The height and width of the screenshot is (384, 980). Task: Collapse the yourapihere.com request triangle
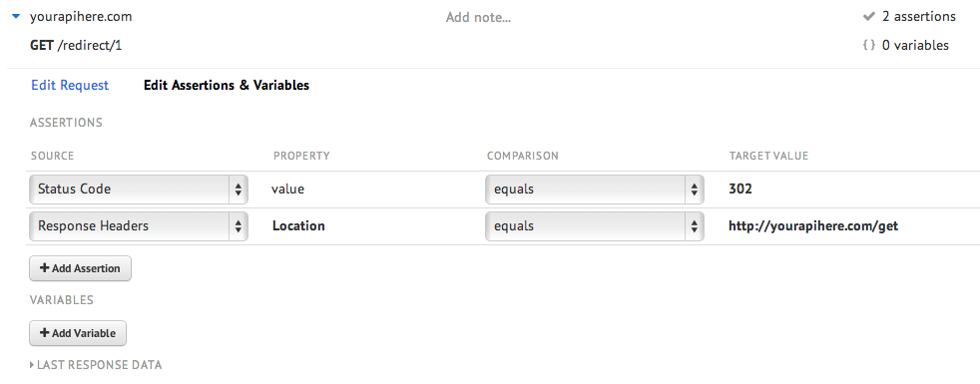[16, 18]
